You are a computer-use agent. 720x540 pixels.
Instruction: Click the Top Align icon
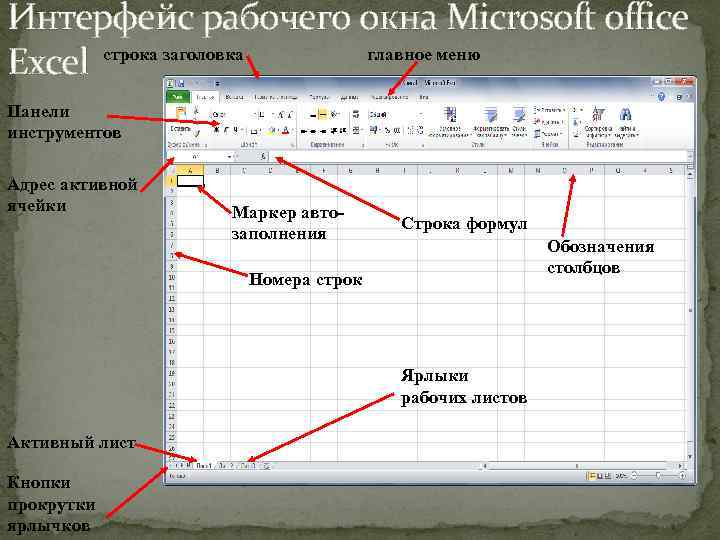tap(313, 114)
